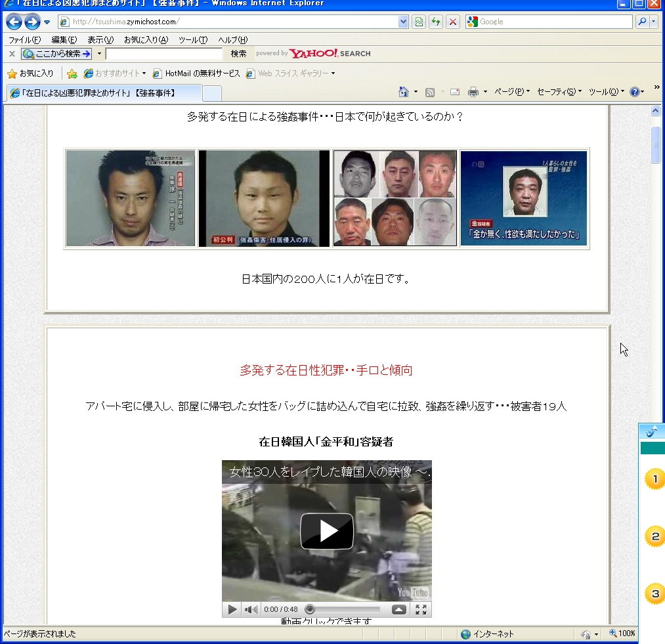Click into the Yahoo toolbar search field

tap(164, 54)
